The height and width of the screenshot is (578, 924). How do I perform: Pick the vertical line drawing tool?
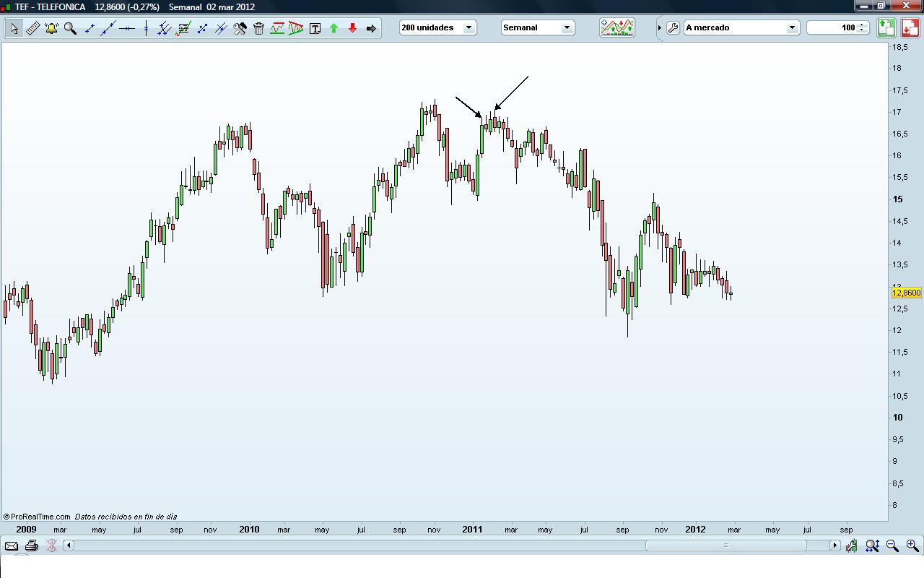pyautogui.click(x=146, y=28)
